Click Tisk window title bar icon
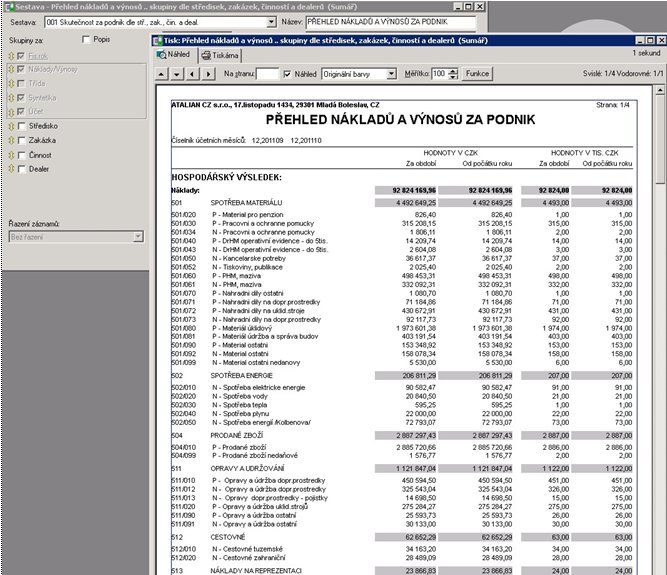 [x=158, y=41]
